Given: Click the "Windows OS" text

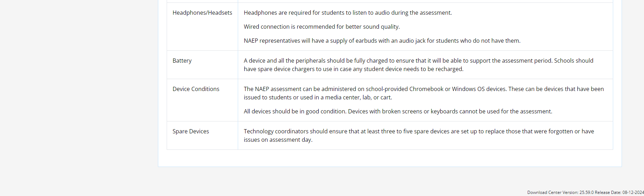Looking at the screenshot, I should 468,89.
